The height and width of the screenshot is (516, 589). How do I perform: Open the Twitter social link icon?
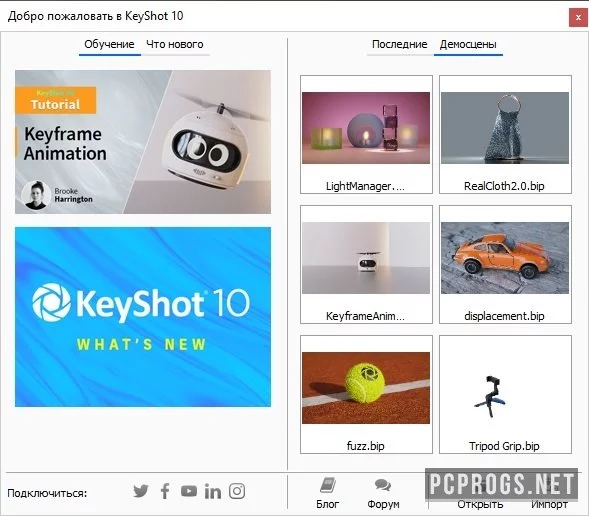coord(141,491)
